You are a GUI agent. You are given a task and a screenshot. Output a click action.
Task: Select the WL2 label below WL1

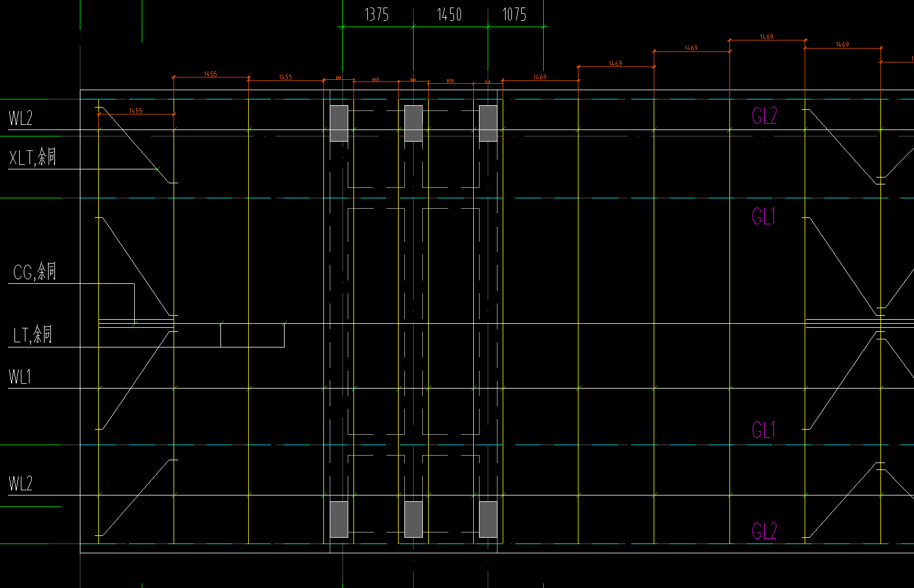click(x=21, y=484)
